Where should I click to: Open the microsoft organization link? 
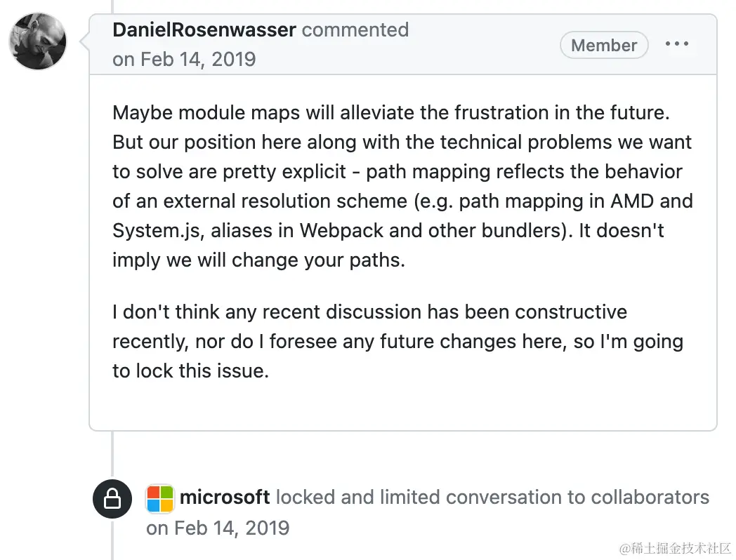pyautogui.click(x=225, y=497)
